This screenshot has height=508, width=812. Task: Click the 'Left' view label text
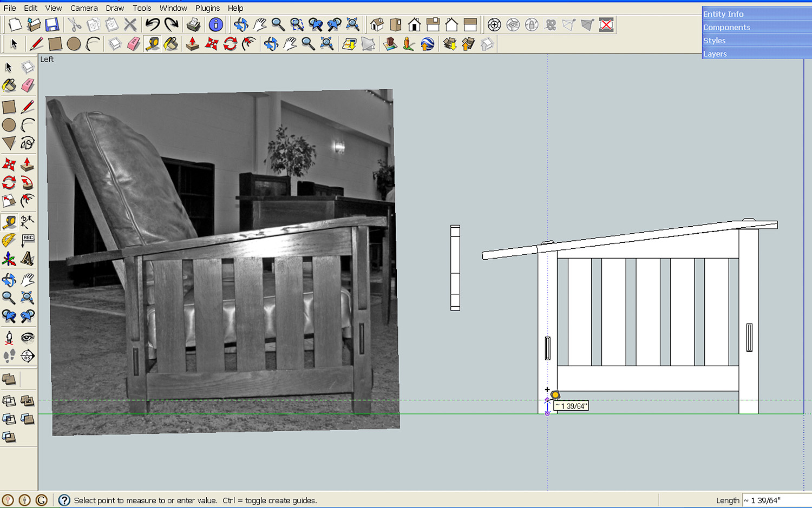(47, 59)
